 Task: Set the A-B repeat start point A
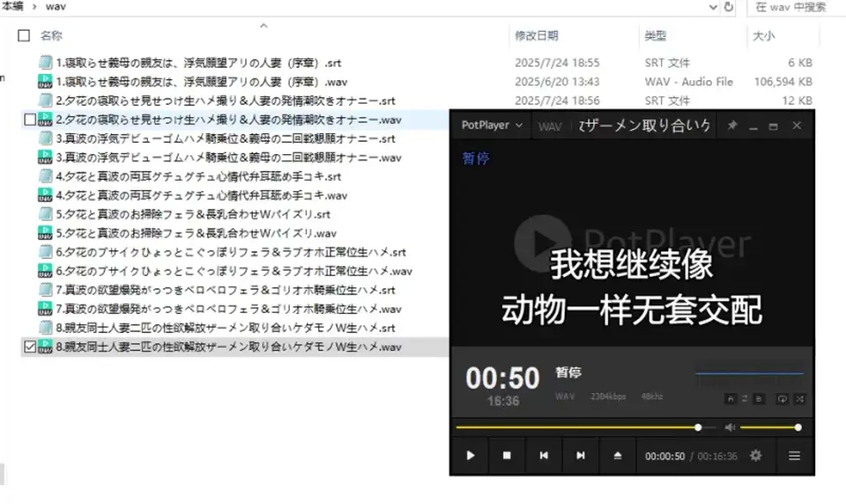coord(731,399)
